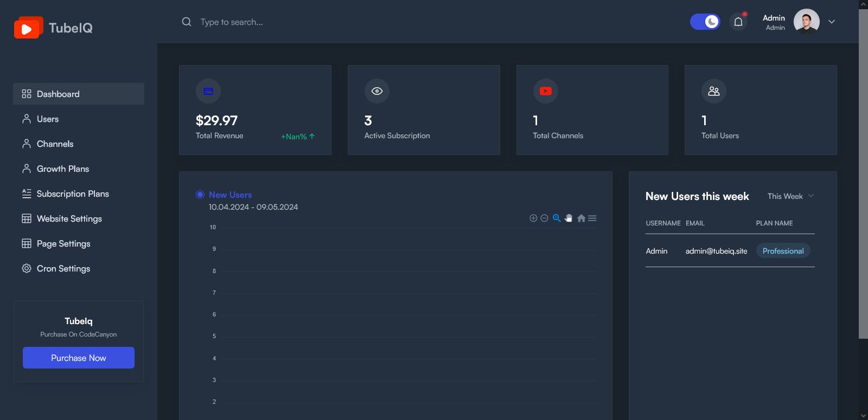Viewport: 868px width, 420px height.
Task: Click the Active Subscription eye icon
Action: [x=377, y=91]
